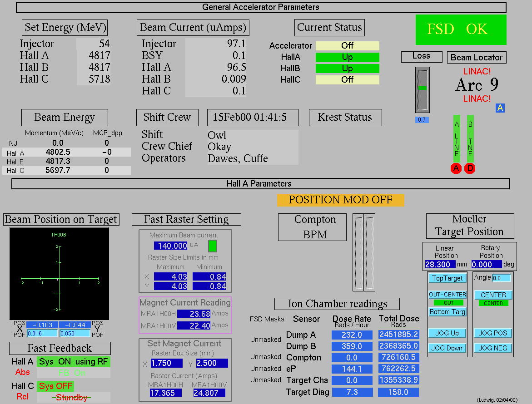Click the Loss vertical slider

422,89
